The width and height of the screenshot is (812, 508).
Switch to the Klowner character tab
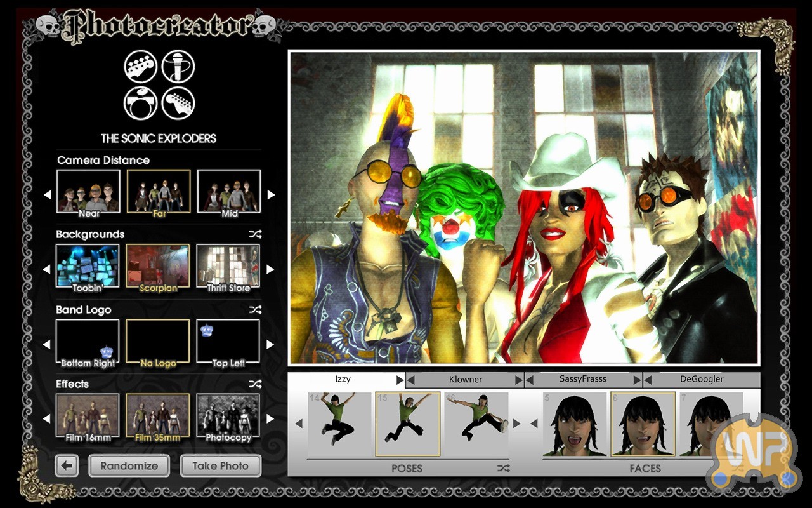tap(465, 380)
